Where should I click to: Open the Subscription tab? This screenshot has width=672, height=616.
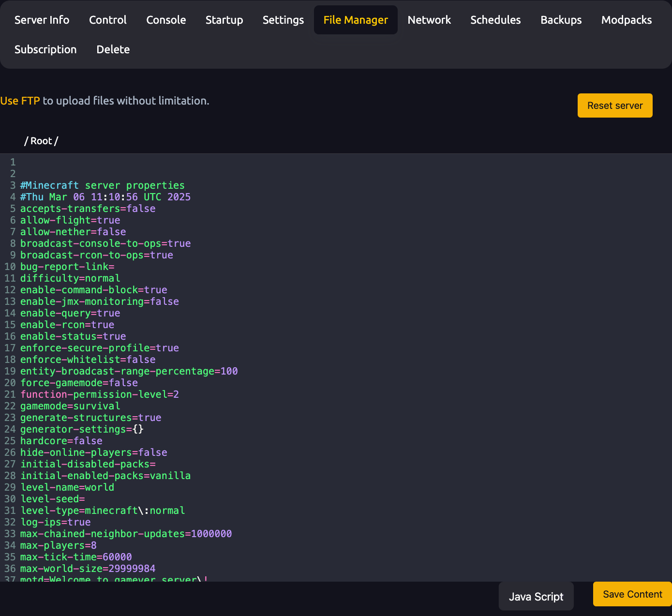pos(45,49)
